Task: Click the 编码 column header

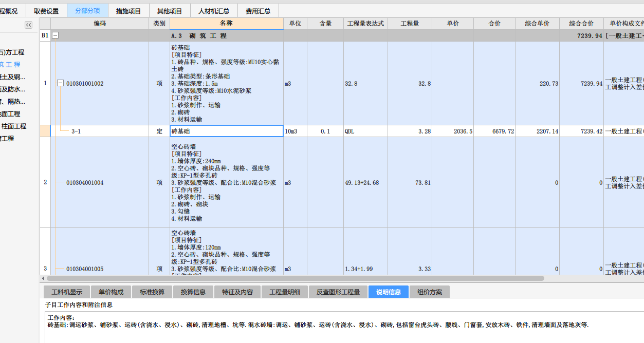Action: coord(100,24)
